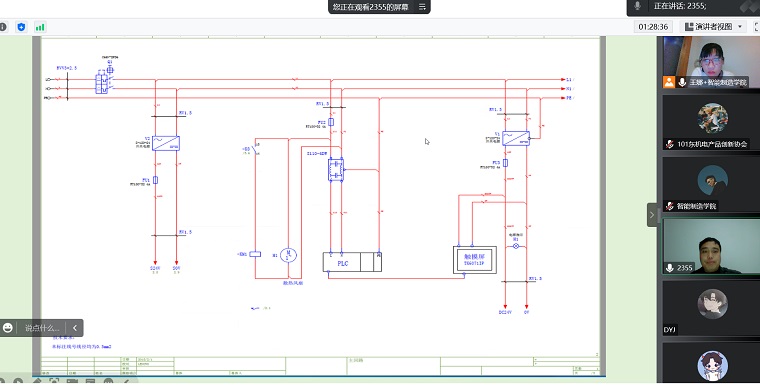Select the DYJ participant thumbnail

(x=712, y=308)
